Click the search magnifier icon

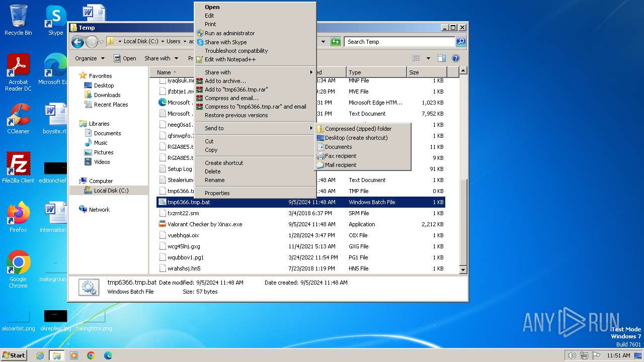460,42
